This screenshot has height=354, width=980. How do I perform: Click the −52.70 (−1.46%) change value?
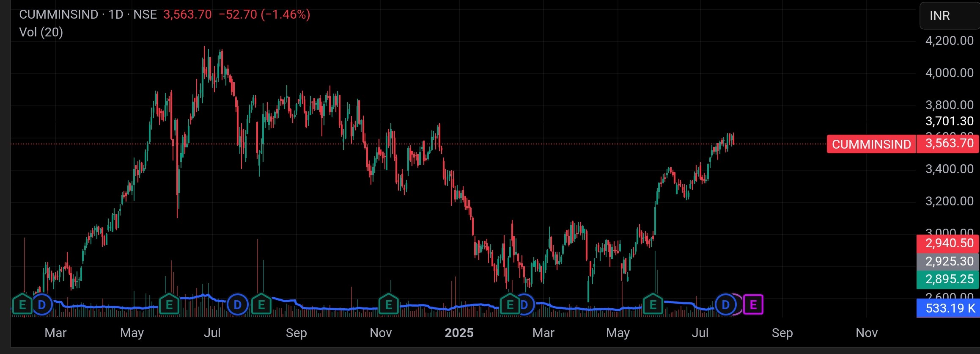tap(264, 14)
